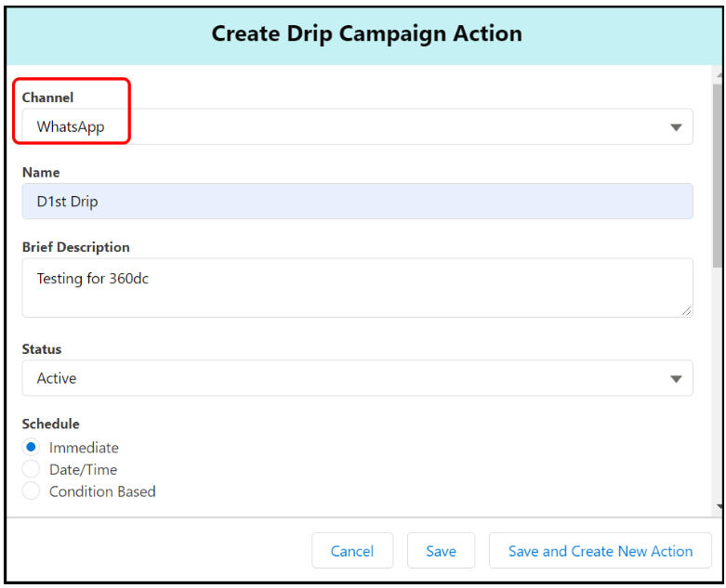
Task: Click Save and Create New Action
Action: (x=600, y=551)
